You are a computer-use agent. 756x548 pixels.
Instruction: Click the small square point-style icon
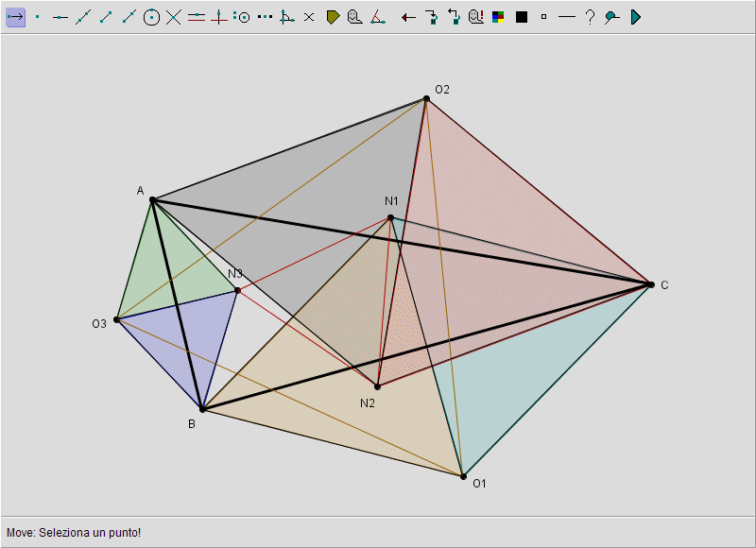point(544,17)
